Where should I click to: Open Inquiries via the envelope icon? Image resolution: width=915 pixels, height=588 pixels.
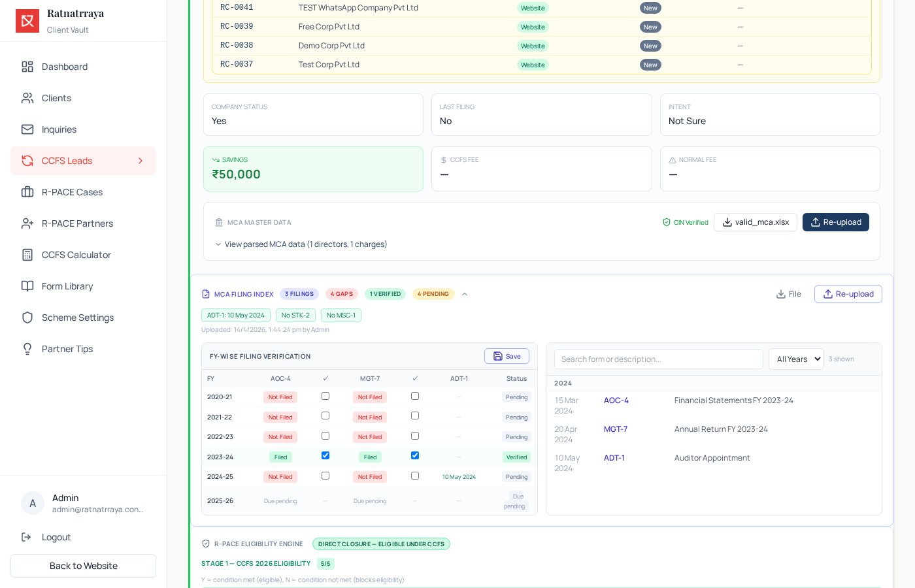tap(27, 129)
